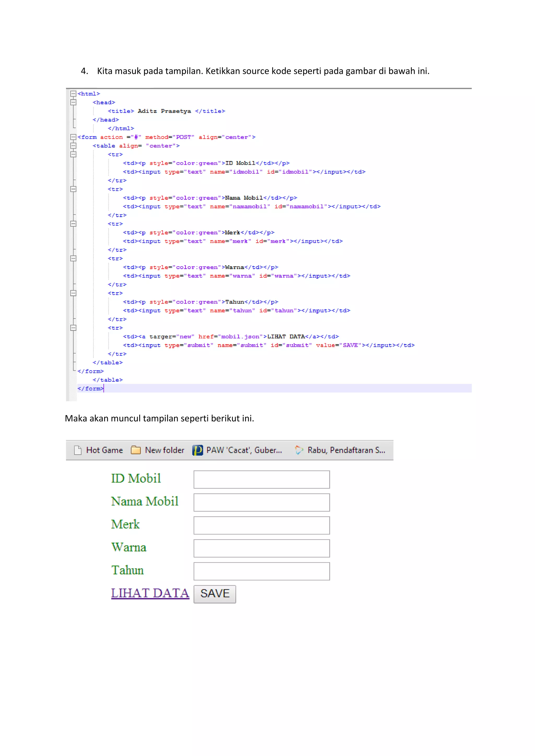This screenshot has width=535, height=756.
Task: Collapse the head tag fold marker
Action: (73, 102)
